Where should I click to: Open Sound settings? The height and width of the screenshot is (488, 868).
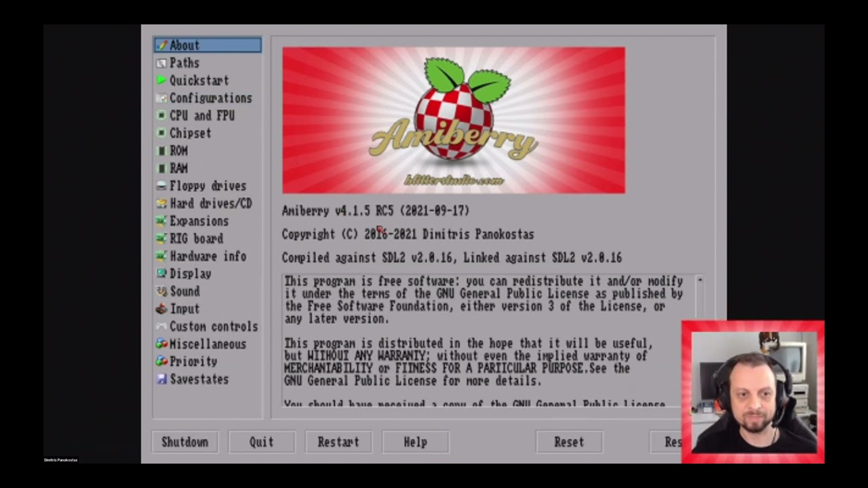[x=208, y=291]
